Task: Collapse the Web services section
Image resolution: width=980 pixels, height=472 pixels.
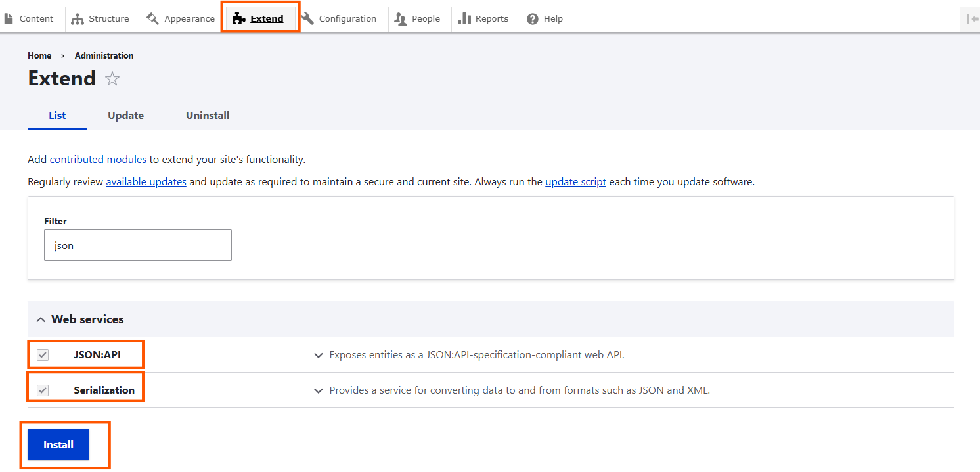Action: tap(41, 319)
